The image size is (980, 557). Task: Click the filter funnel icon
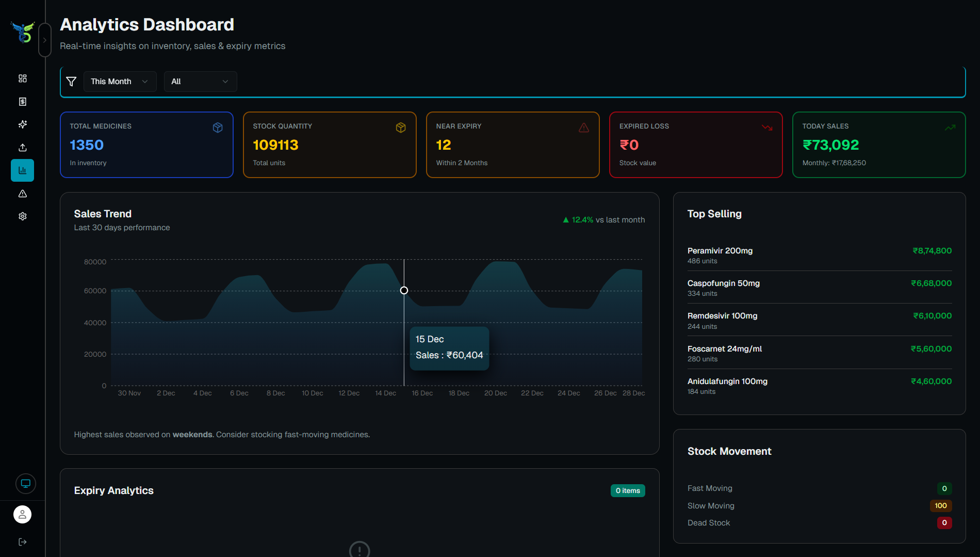(72, 82)
